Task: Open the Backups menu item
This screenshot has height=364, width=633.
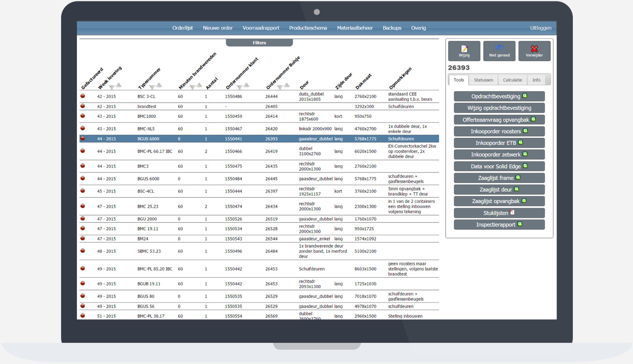Action: coord(392,28)
